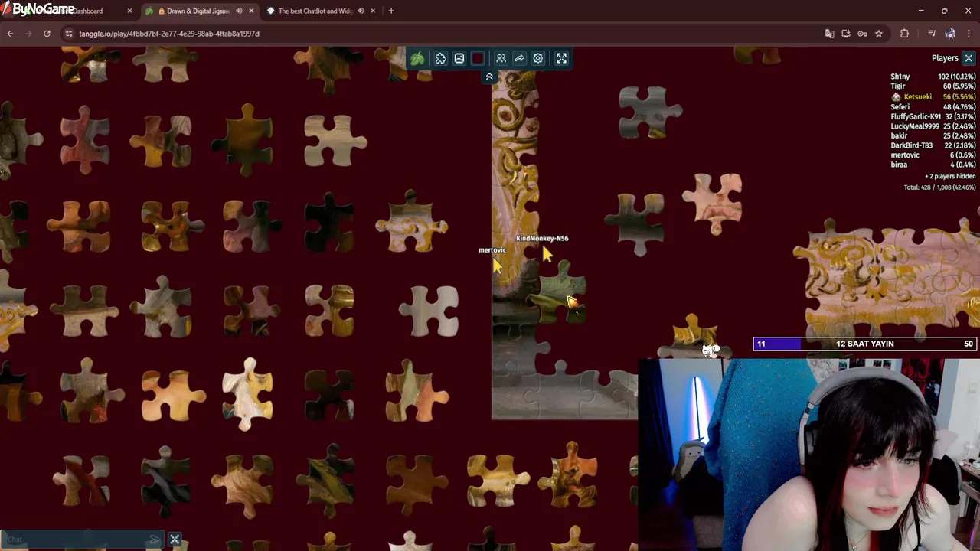Image resolution: width=980 pixels, height=551 pixels.
Task: Enter fullscreen with the expand arrows icon
Action: [561, 58]
